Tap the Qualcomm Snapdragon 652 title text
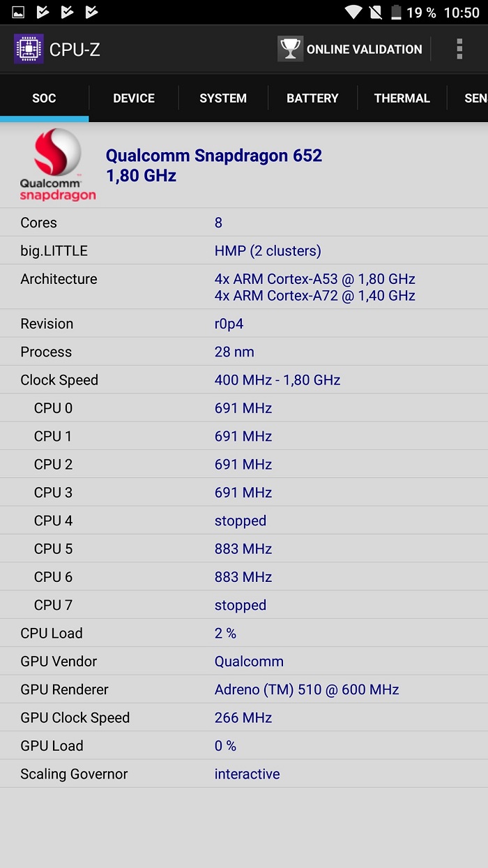The height and width of the screenshot is (868, 488). (213, 156)
